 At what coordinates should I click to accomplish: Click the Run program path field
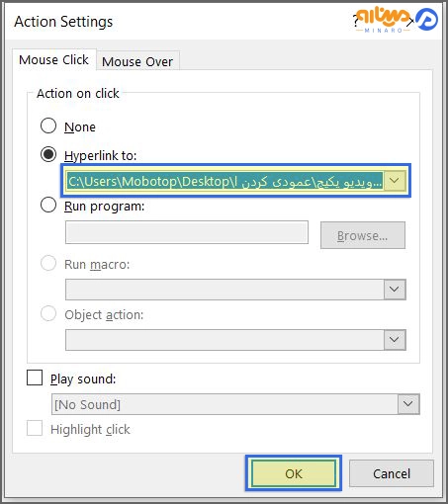[187, 232]
